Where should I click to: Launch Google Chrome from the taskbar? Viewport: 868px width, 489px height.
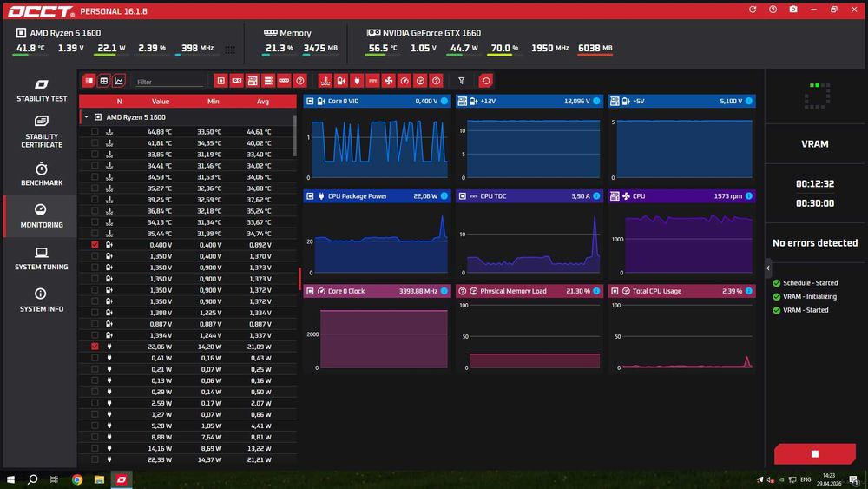[x=77, y=479]
